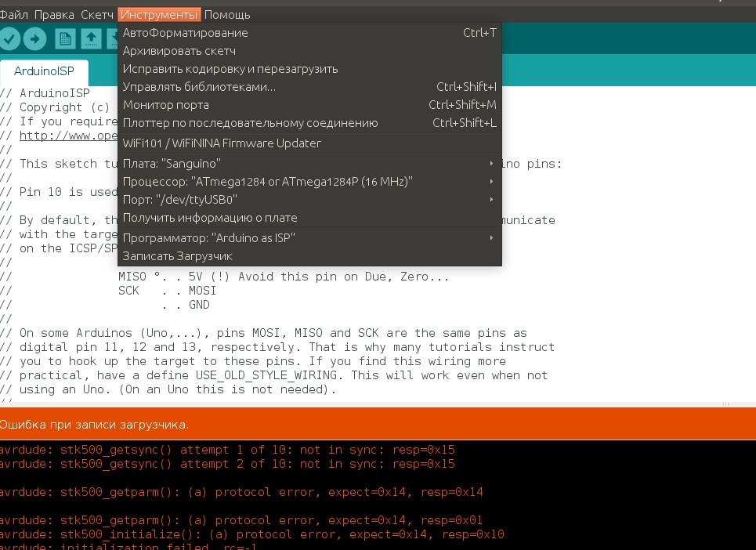Viewport: 756px width, 550px height.
Task: Expand the Процессор ATmega1284 submenu
Action: [x=309, y=182]
